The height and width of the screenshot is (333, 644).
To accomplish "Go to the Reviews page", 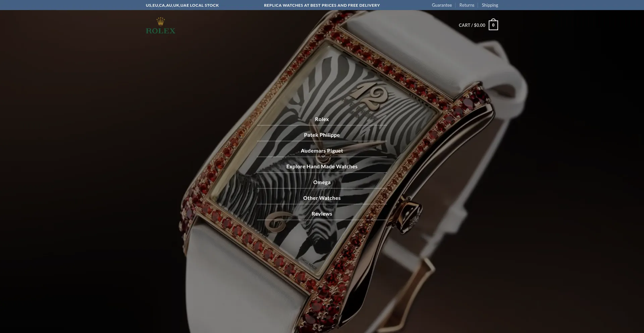I will tap(322, 214).
